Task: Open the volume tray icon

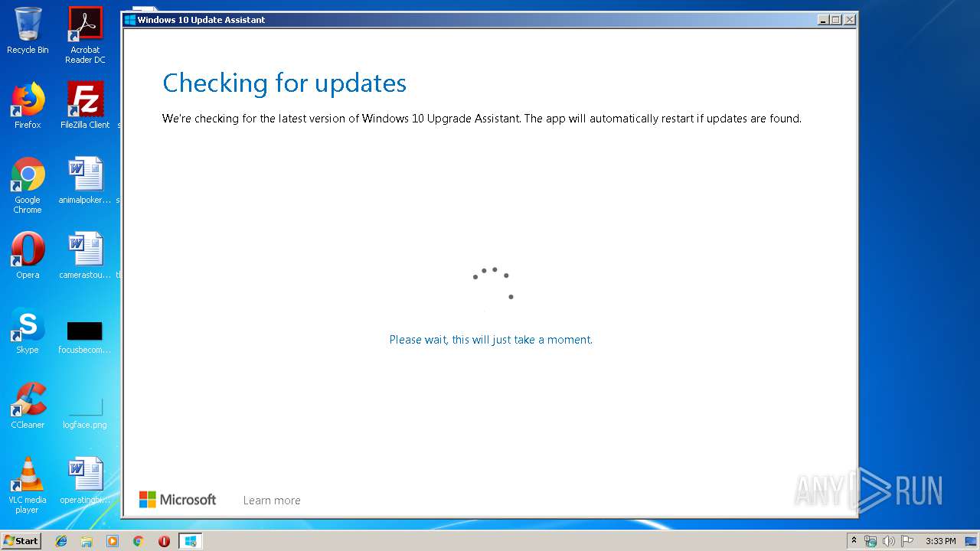Action: click(x=889, y=541)
